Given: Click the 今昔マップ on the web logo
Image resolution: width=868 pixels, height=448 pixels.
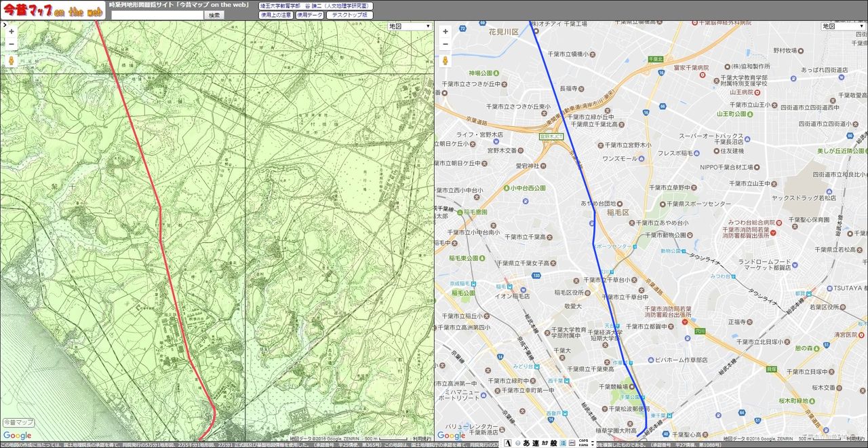Looking at the screenshot, I should click(x=52, y=10).
